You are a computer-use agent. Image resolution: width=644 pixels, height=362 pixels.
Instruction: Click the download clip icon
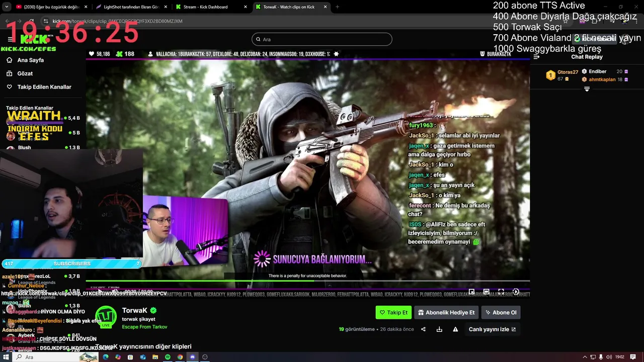click(x=439, y=329)
